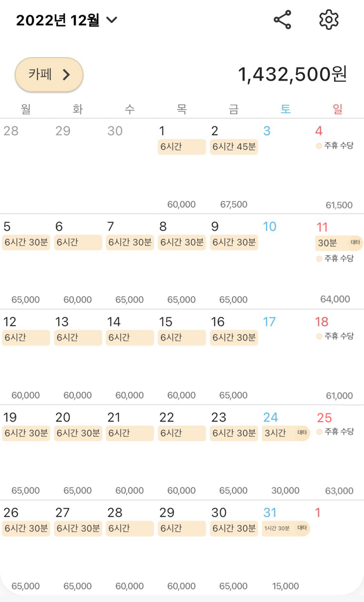Tap the total 1,432,500원 amount
This screenshot has width=364, height=602.
coord(292,74)
